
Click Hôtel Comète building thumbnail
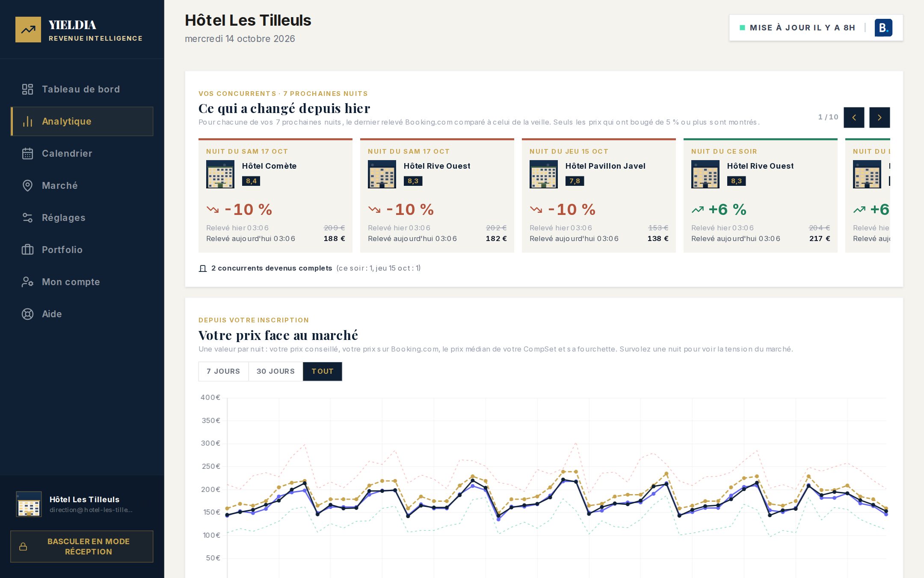(220, 174)
